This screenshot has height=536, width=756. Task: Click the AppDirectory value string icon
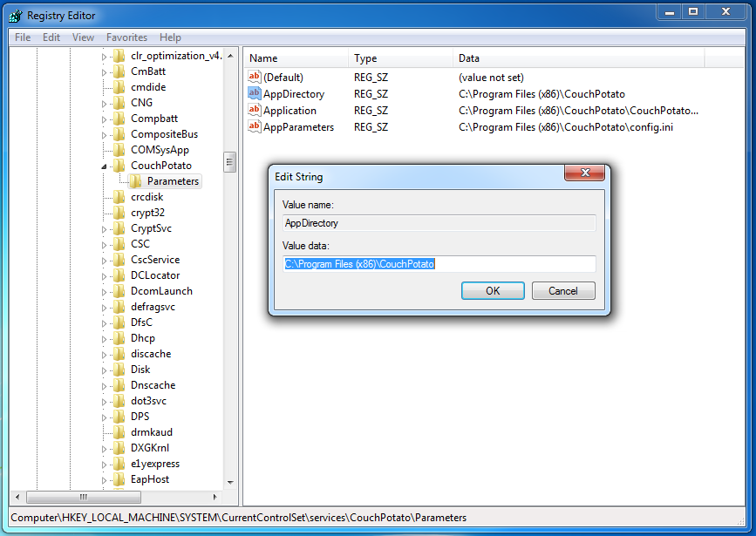coord(255,93)
